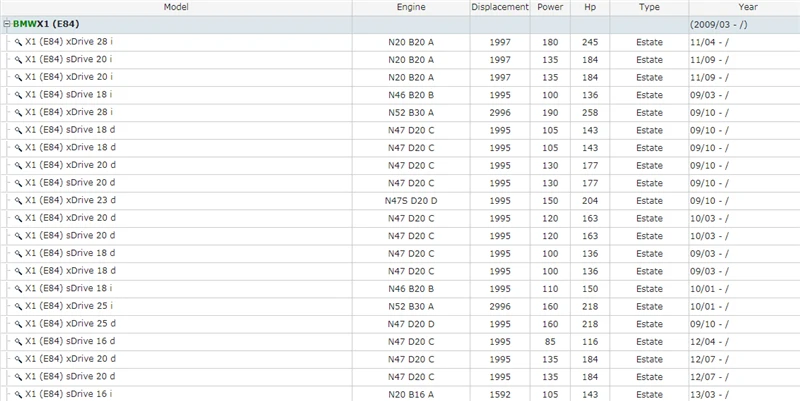Sort by the Power column header
800x401 pixels.
[550, 7]
